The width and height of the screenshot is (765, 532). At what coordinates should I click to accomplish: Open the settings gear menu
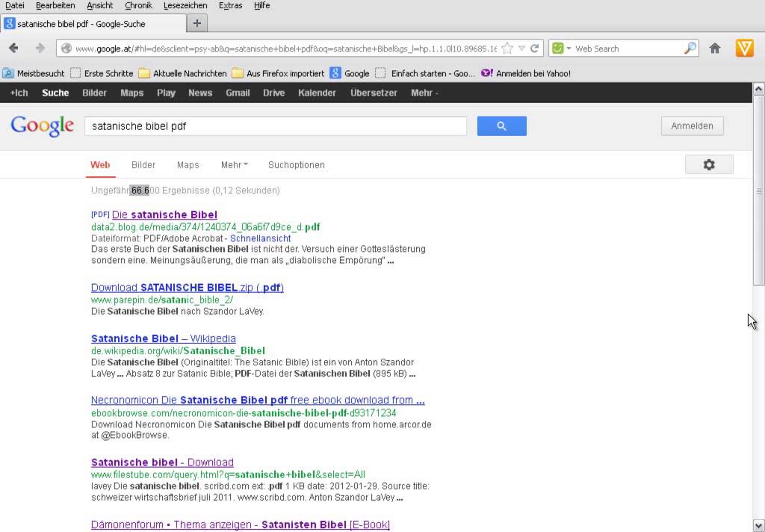709,164
